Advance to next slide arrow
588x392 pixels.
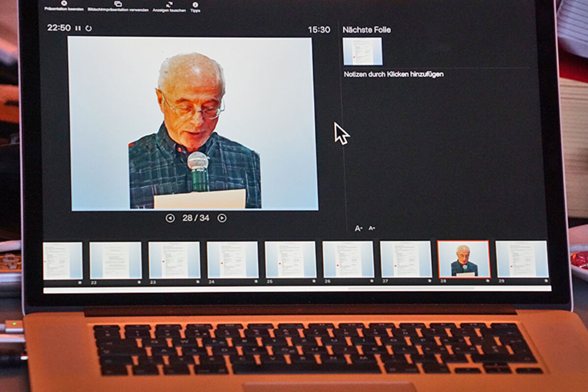click(222, 218)
